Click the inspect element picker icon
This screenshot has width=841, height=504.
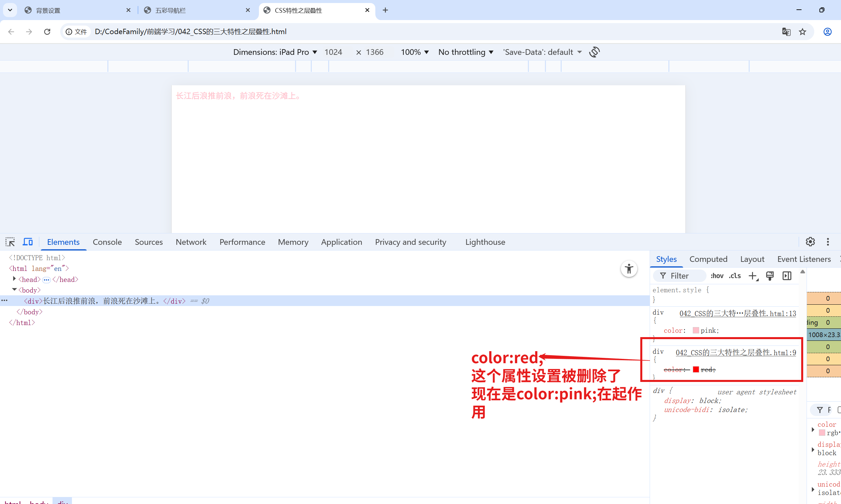coord(10,242)
